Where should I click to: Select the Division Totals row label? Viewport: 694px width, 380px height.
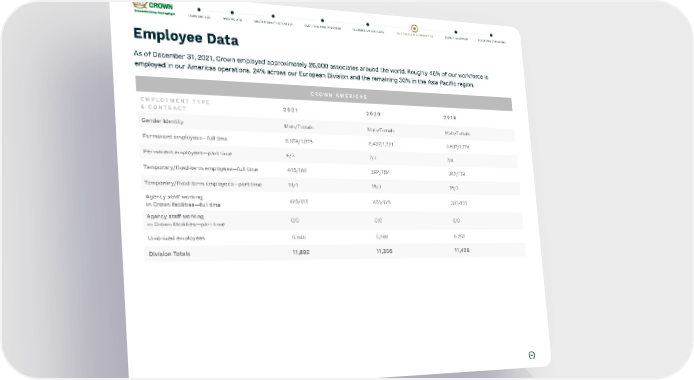pyautogui.click(x=170, y=254)
